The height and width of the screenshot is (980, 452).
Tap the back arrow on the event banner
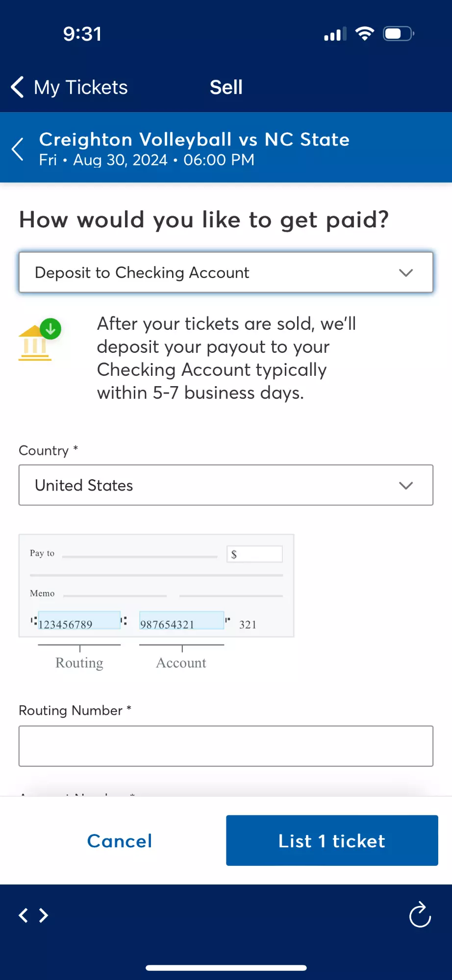click(x=18, y=148)
